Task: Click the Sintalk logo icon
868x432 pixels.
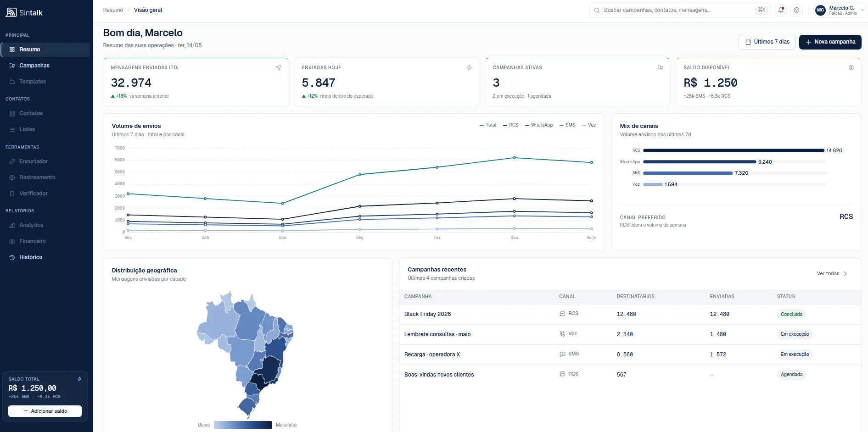Action: point(11,12)
